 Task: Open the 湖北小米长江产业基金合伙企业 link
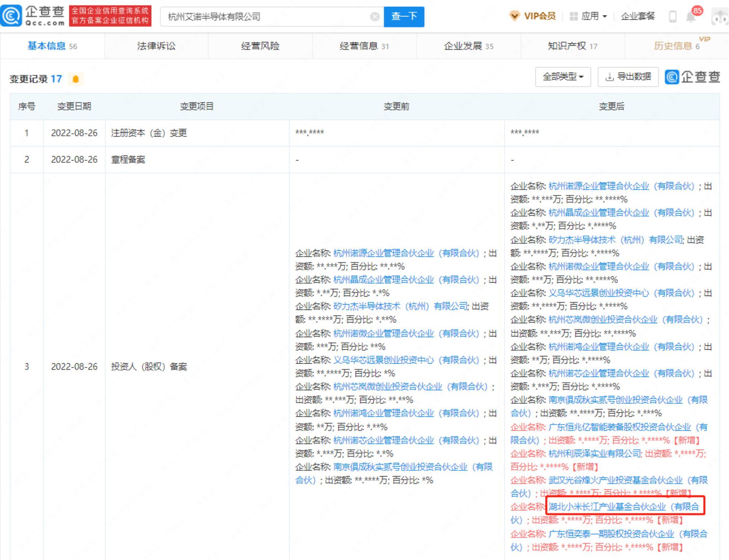point(607,507)
